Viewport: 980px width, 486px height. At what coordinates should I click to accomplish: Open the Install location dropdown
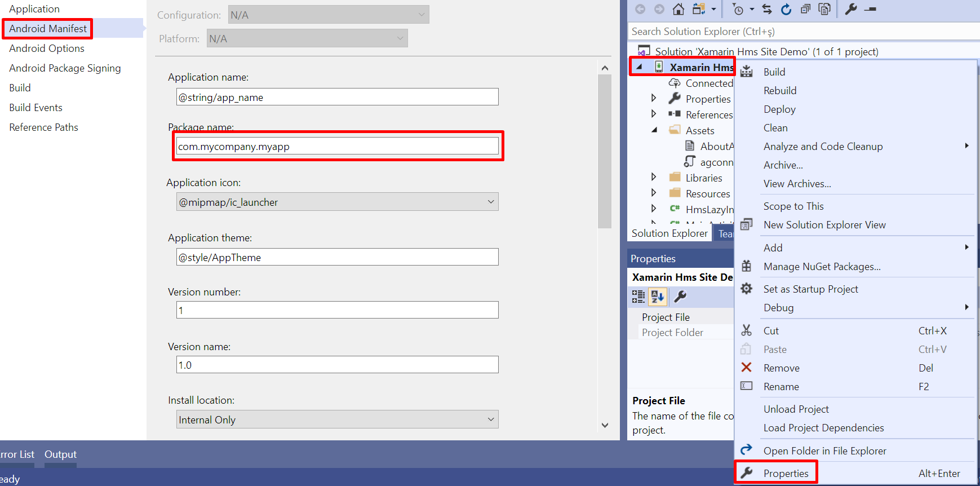click(x=490, y=419)
